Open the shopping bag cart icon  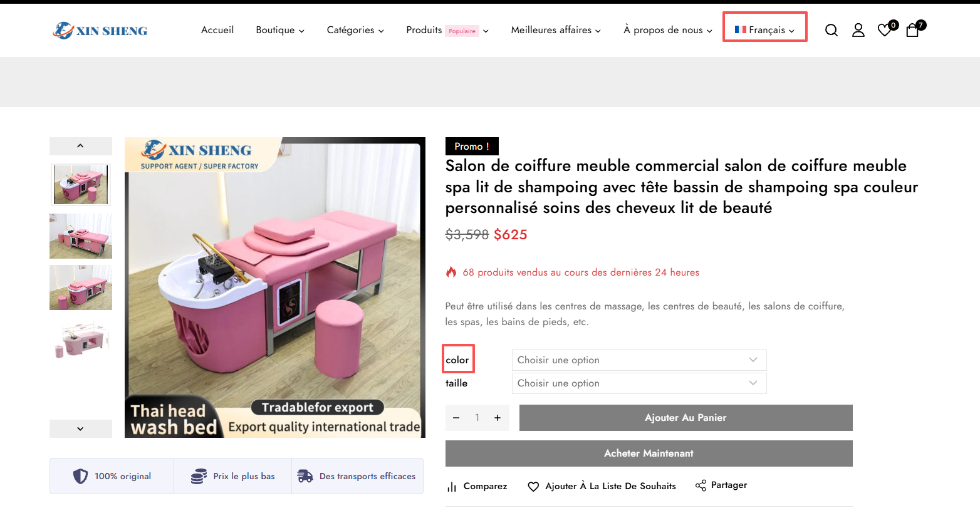pyautogui.click(x=912, y=30)
